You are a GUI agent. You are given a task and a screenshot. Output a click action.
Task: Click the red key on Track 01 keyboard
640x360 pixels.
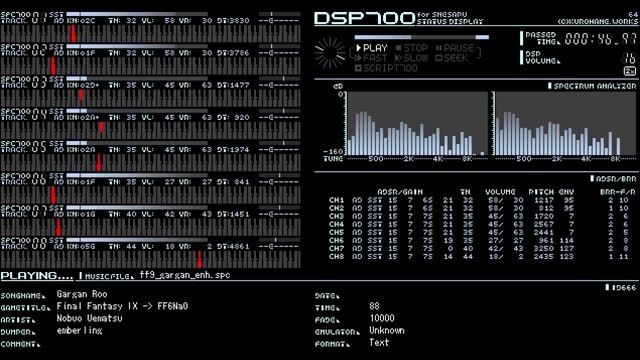(73, 33)
